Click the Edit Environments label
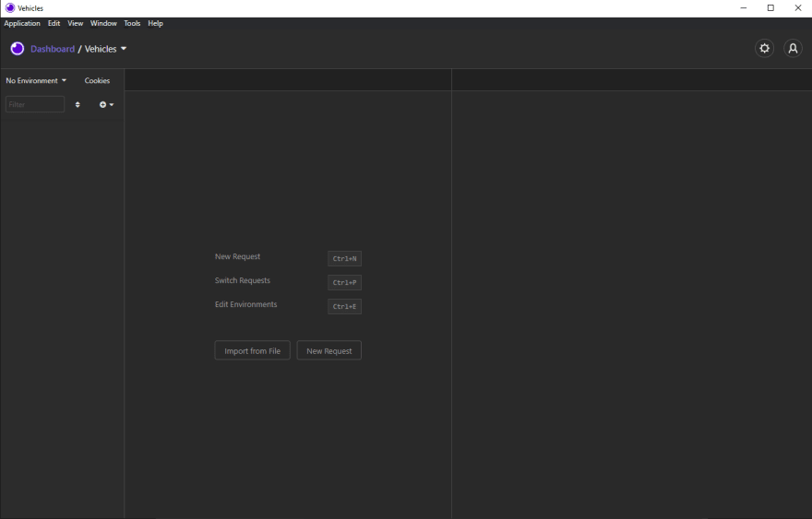Screen dimensions: 812x519 coord(246,304)
